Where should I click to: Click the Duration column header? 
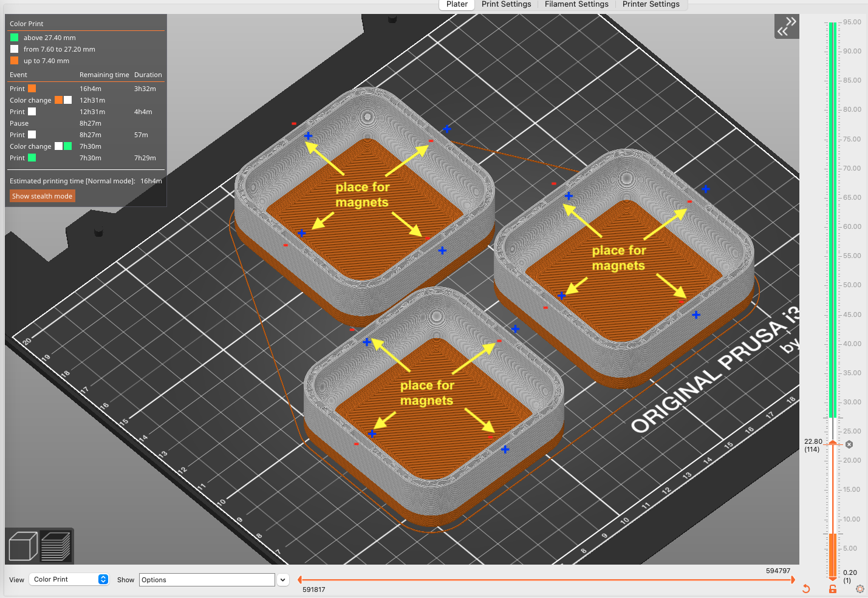[x=148, y=75]
